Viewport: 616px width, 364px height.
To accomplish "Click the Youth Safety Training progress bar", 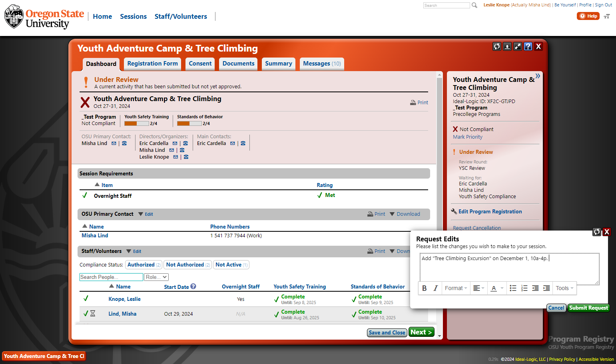I will click(137, 123).
